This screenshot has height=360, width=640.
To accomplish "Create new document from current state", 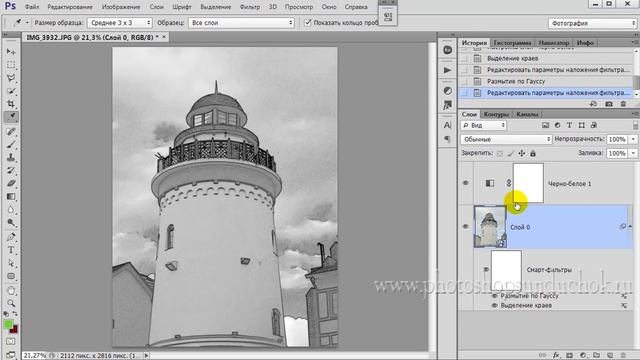I will click(x=593, y=104).
